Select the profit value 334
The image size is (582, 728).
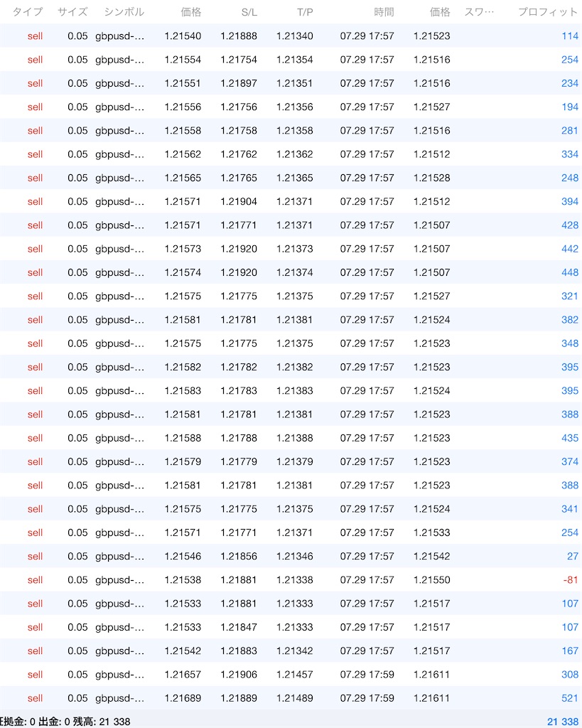(570, 154)
